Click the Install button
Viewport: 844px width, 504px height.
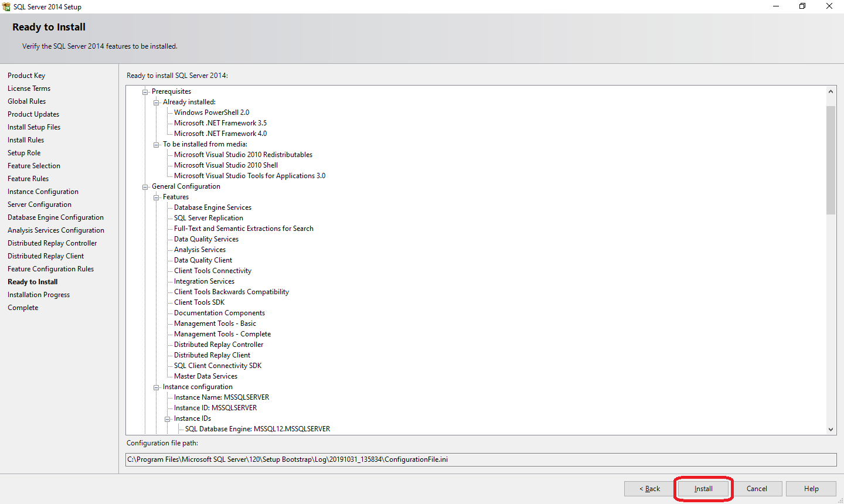coord(703,489)
